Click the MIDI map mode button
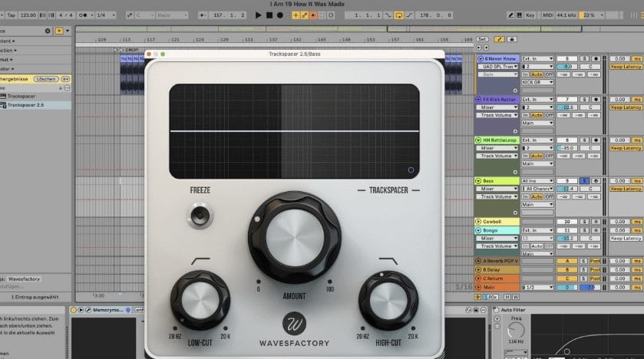The width and height of the screenshot is (644, 359). point(548,15)
